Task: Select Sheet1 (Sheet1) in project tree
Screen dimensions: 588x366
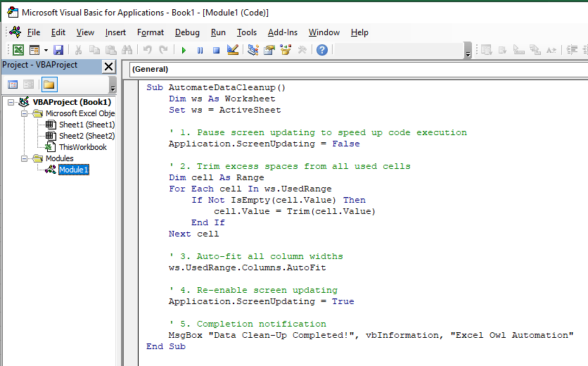Action: [87, 125]
